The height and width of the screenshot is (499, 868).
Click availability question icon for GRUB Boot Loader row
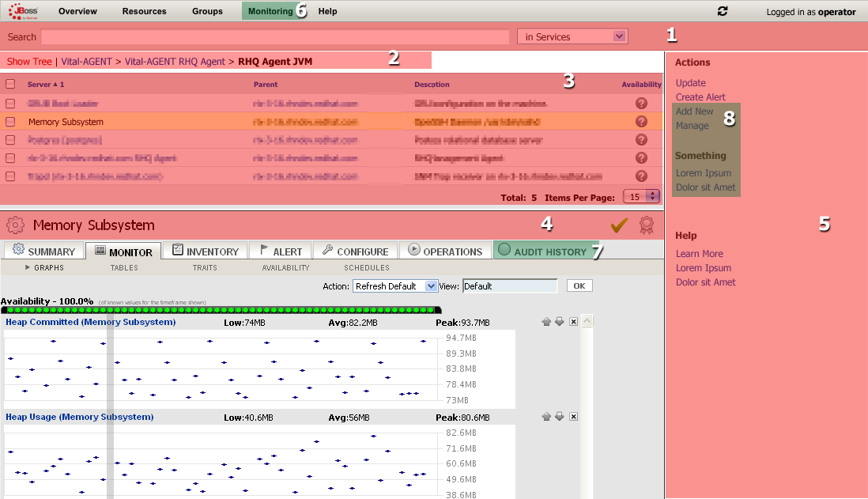[641, 104]
